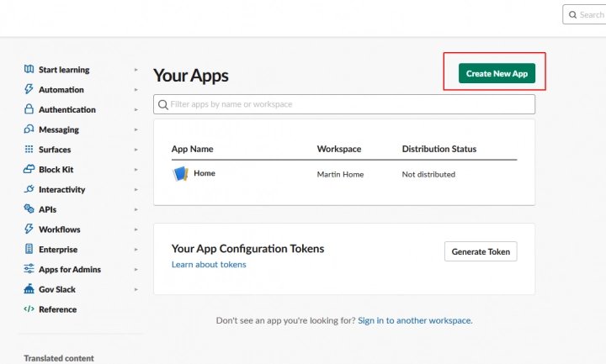The height and width of the screenshot is (364, 606).
Task: Open the Workflows menu item
Action: tap(60, 229)
